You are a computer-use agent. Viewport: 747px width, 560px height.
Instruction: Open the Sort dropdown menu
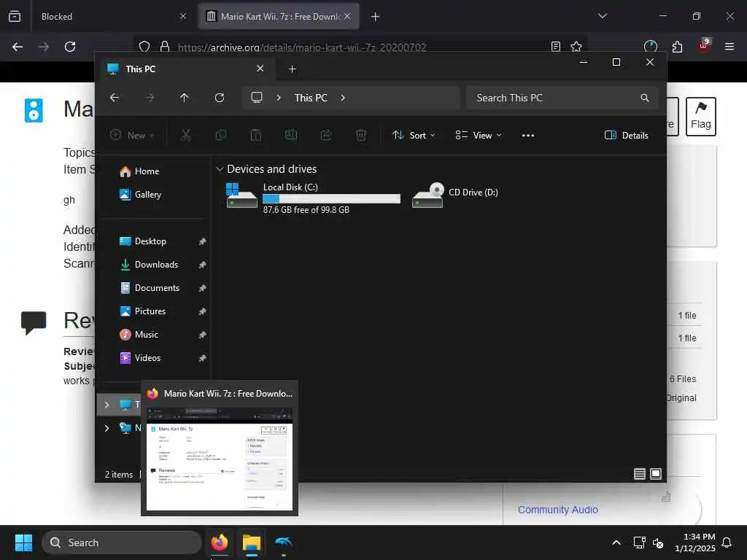point(414,135)
